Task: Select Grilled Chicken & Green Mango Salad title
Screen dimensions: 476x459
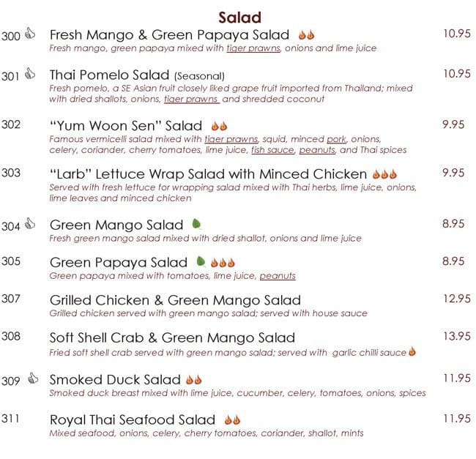Action: [x=175, y=299]
